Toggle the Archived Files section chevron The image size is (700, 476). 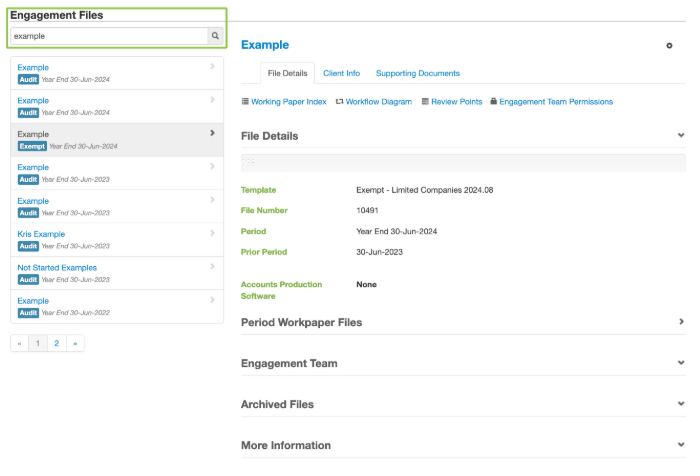point(681,404)
